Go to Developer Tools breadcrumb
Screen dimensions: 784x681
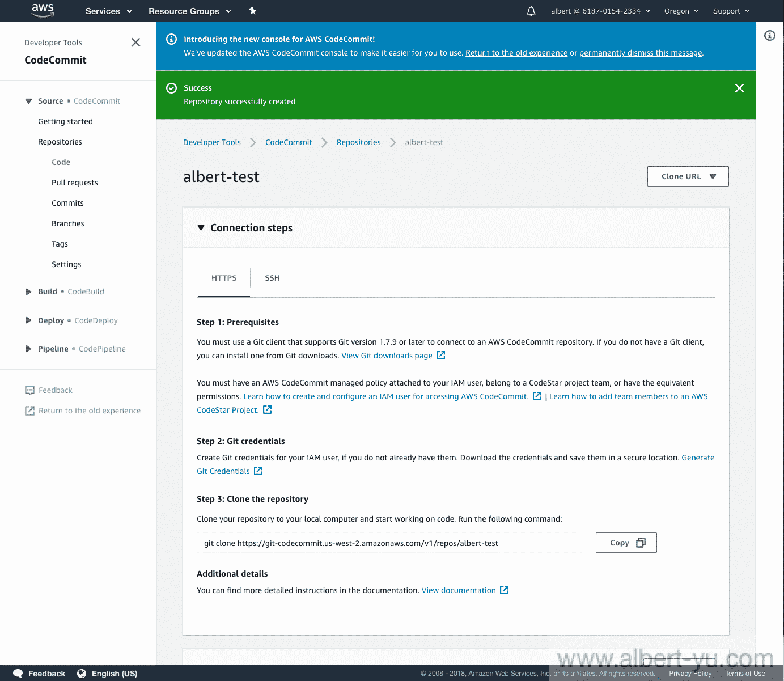point(212,142)
